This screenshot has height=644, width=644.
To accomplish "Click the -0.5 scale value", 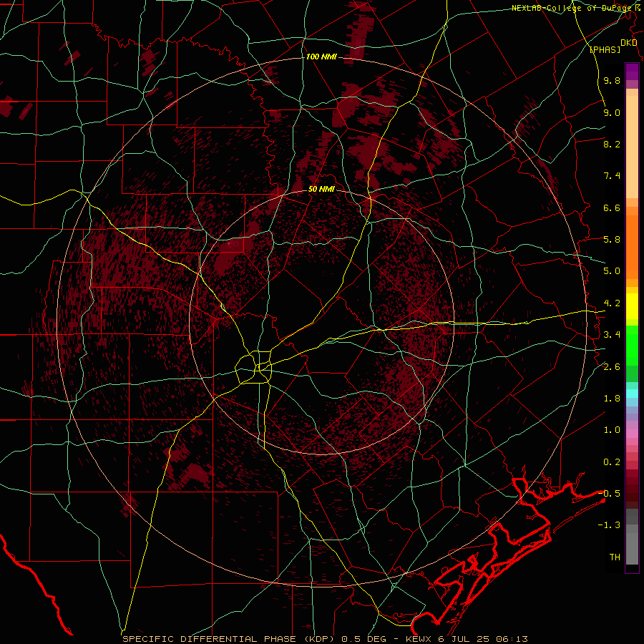I will (609, 493).
